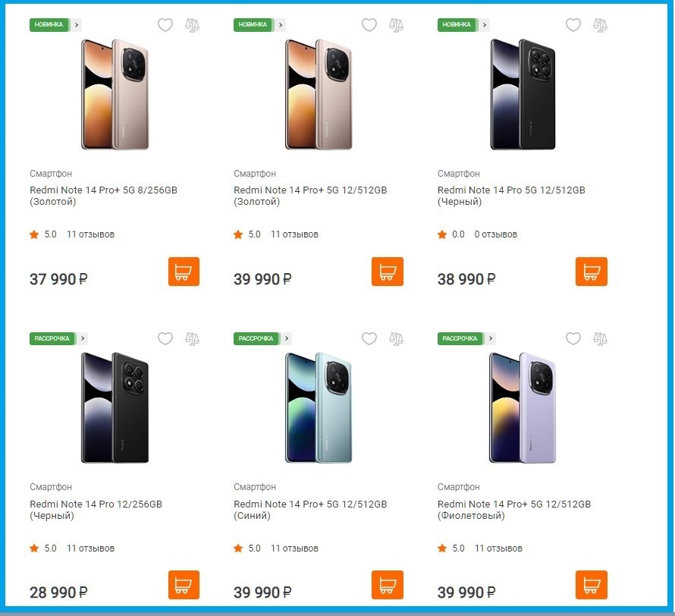The image size is (675, 616).
Task: Click the chevron next to НОВИНКА on the black phone
Action: 483,24
